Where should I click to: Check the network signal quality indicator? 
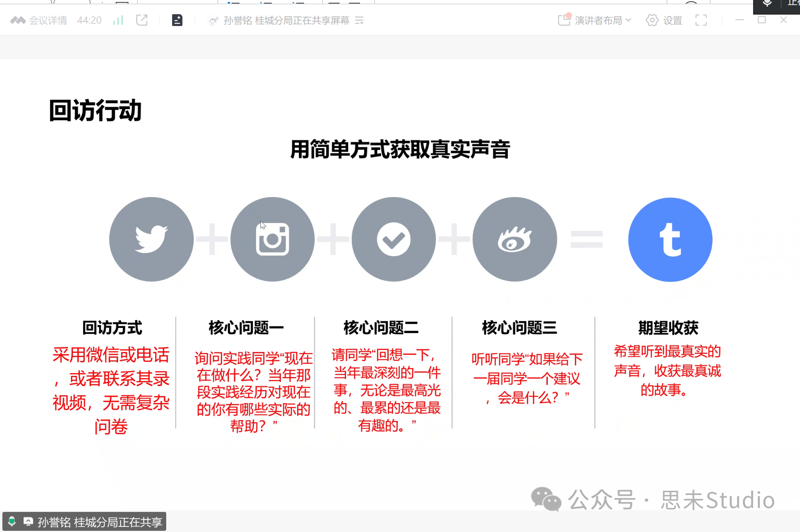click(x=118, y=20)
